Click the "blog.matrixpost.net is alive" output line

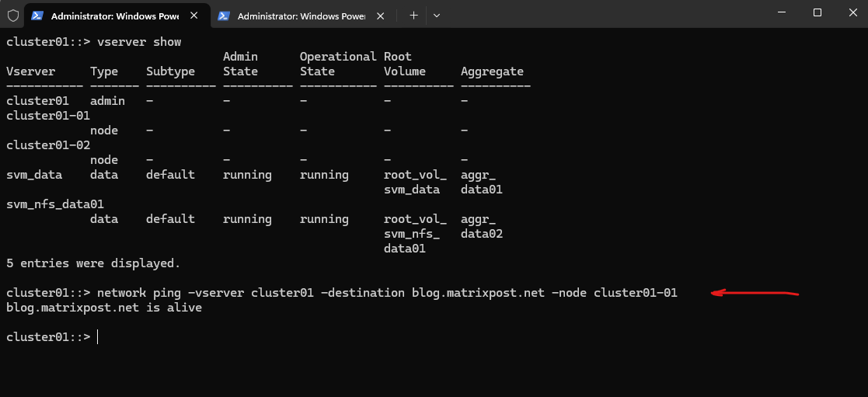104,308
